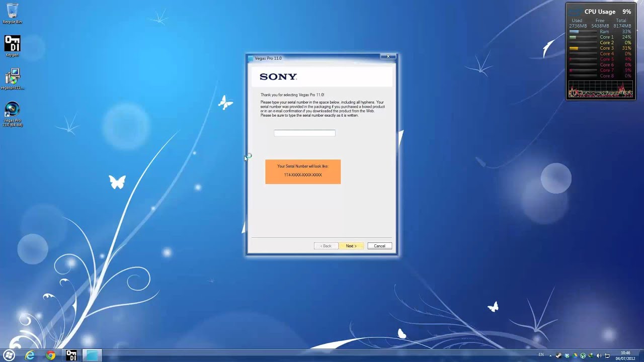Select the Vegas Pro 11.0 (64-bit) shortcut
This screenshot has width=644, height=362.
pos(12,114)
